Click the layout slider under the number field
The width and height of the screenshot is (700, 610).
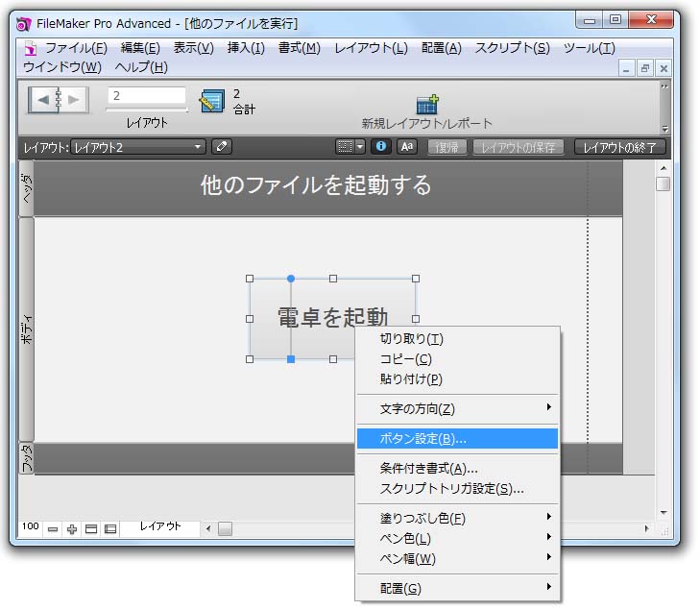(147, 109)
